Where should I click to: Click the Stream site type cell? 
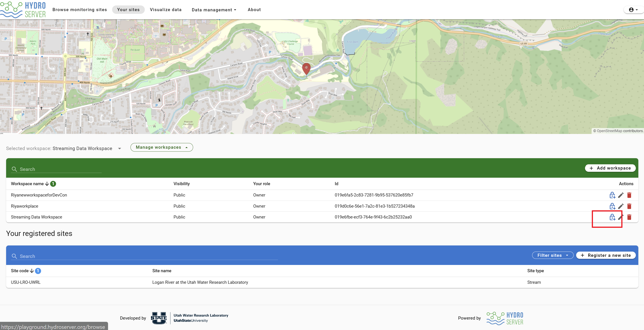[534, 282]
